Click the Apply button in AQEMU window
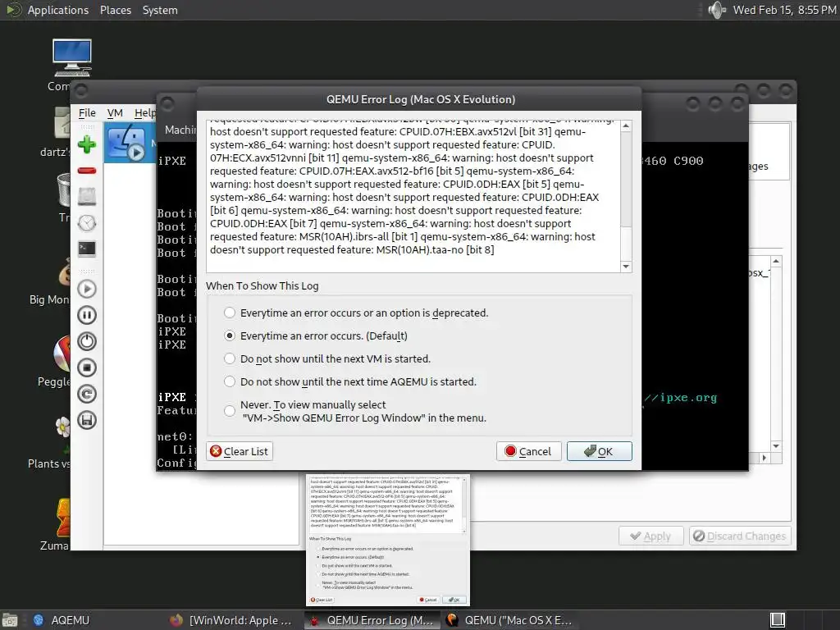Image resolution: width=840 pixels, height=630 pixels. pos(651,536)
